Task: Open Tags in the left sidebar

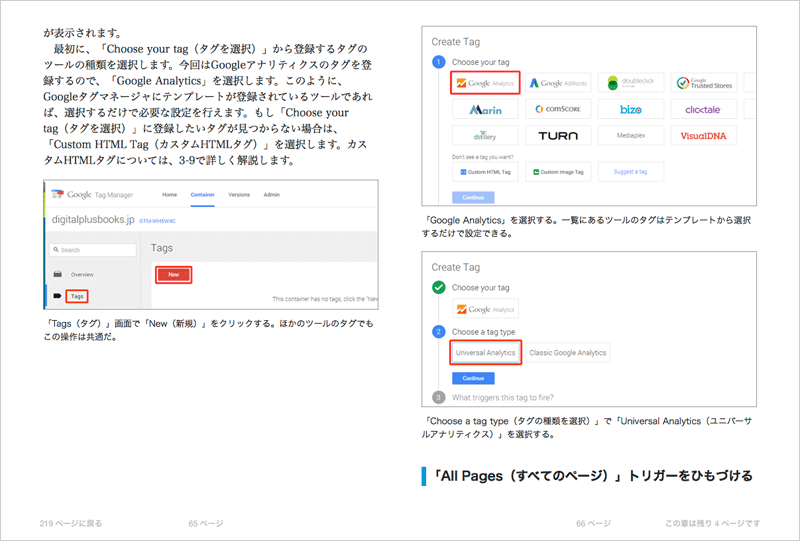Action: coord(77,296)
